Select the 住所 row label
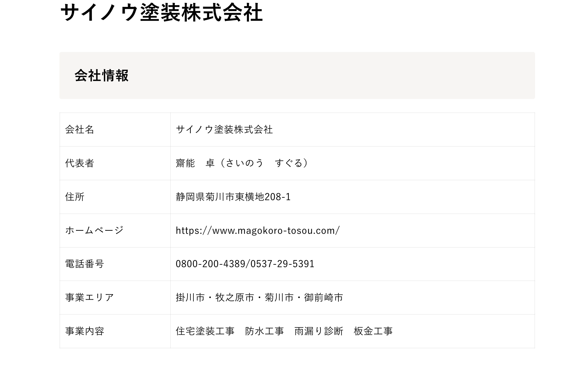The height and width of the screenshot is (366, 588). 75,197
